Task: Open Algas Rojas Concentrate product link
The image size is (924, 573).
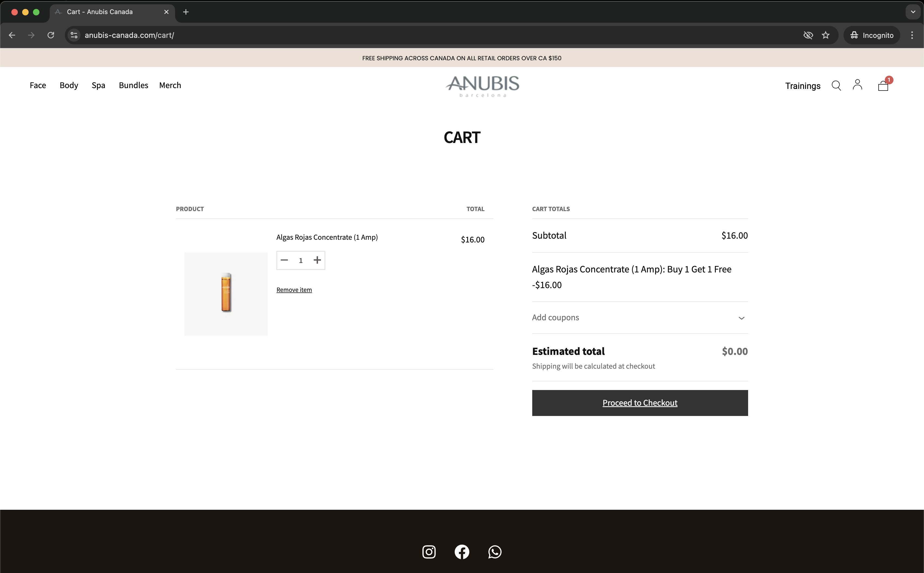Action: 327,237
